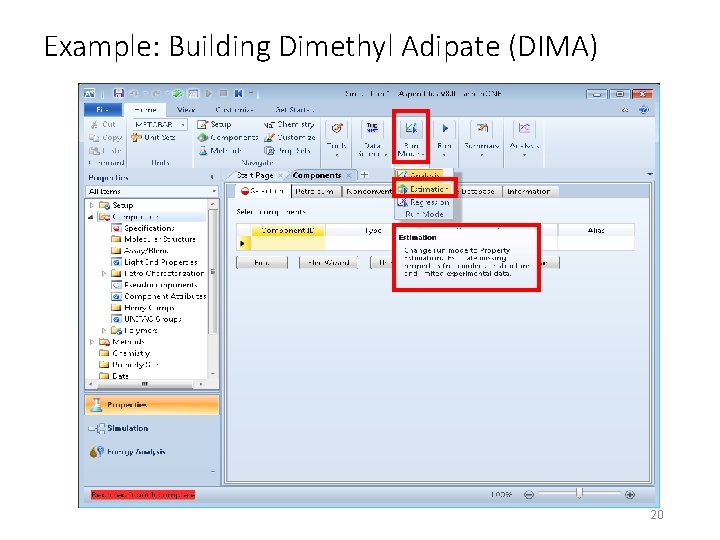The image size is (720, 540).
Task: Open Methods flask icon in ribbon
Action: coord(203,151)
